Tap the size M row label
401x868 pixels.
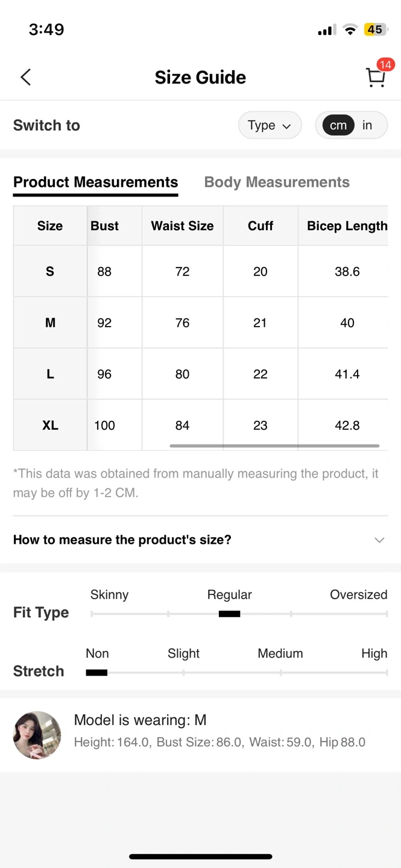pos(50,323)
